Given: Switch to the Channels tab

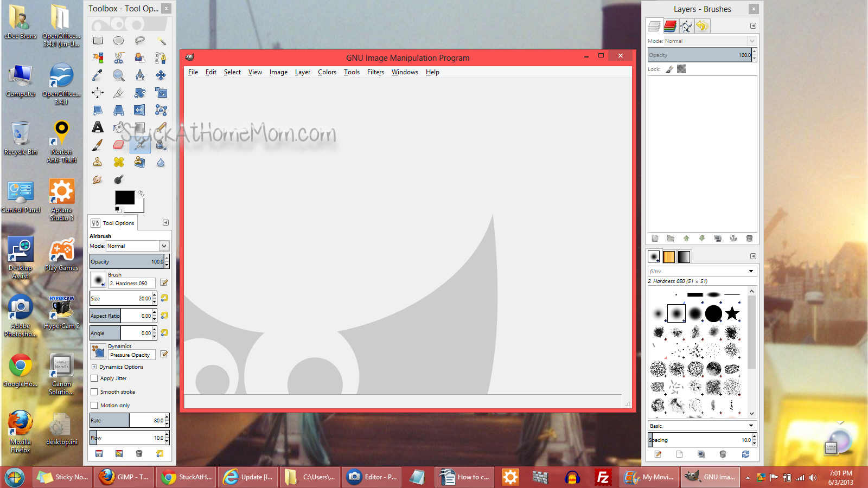Looking at the screenshot, I should (671, 26).
